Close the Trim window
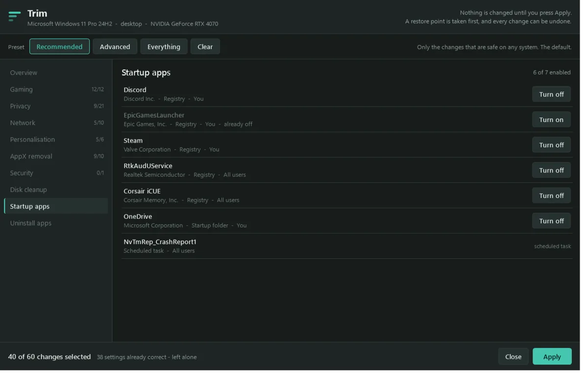Viewport: 588px width, 390px height. tap(513, 357)
